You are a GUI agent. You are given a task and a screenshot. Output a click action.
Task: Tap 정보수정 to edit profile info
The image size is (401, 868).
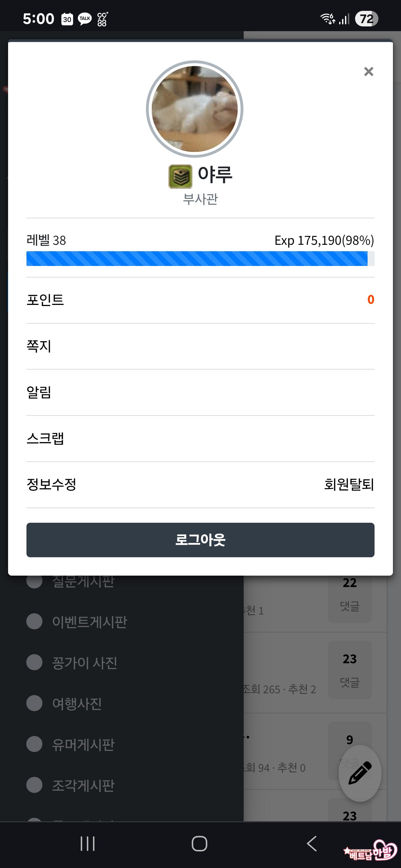coord(51,485)
